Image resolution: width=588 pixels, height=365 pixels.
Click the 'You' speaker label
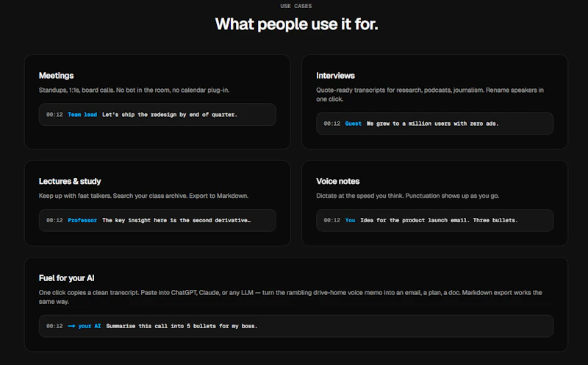tap(350, 221)
